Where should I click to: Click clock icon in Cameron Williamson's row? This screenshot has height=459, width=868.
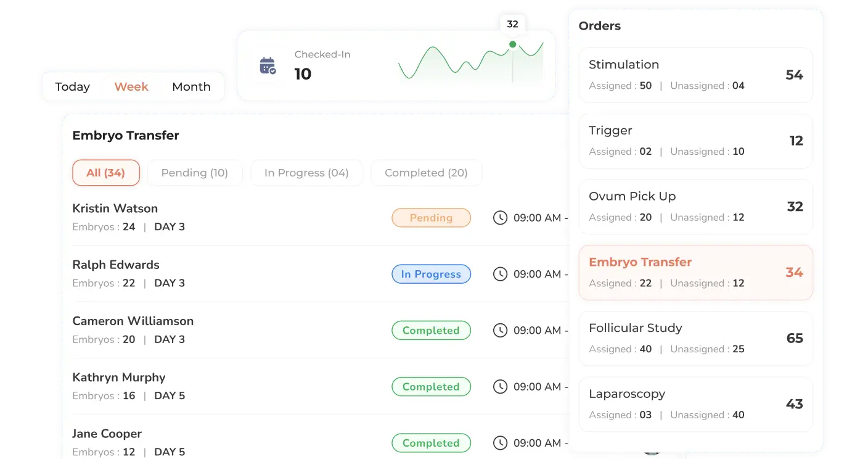click(500, 331)
